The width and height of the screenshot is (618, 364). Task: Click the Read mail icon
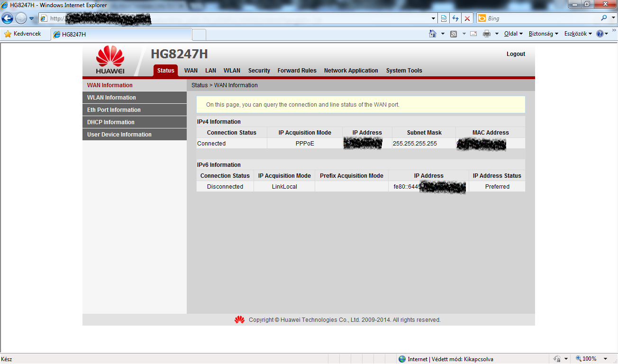point(473,34)
